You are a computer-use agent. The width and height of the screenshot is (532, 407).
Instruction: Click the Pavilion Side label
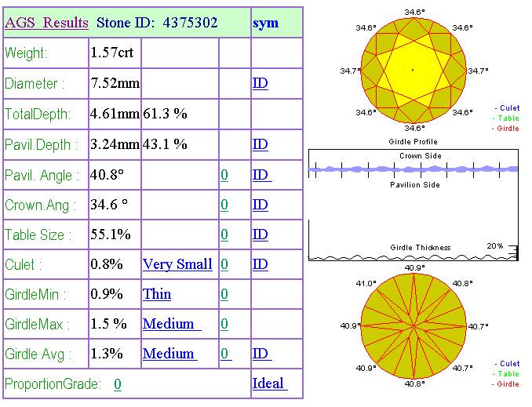click(414, 185)
